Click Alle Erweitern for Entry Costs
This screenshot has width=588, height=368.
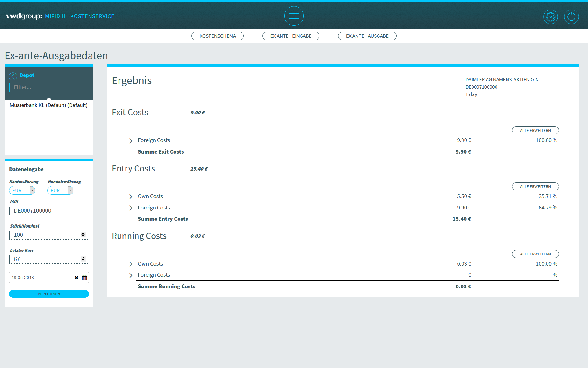pyautogui.click(x=535, y=186)
